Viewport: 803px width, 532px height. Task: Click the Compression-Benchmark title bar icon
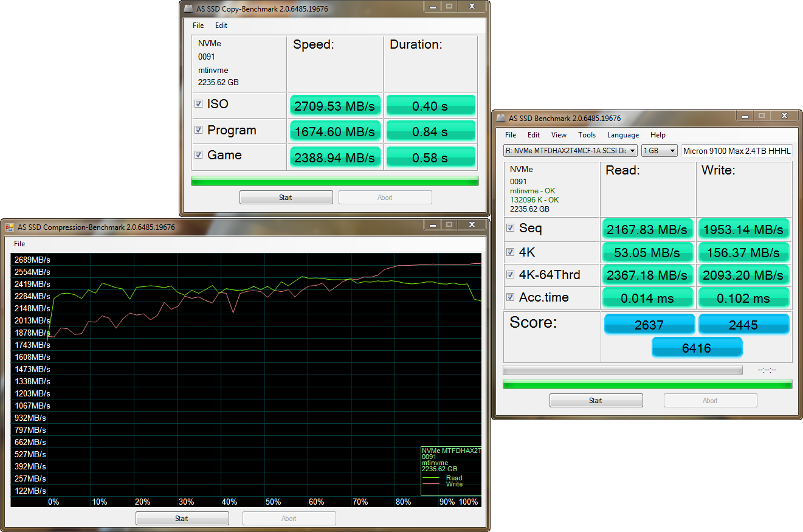pos(10,227)
